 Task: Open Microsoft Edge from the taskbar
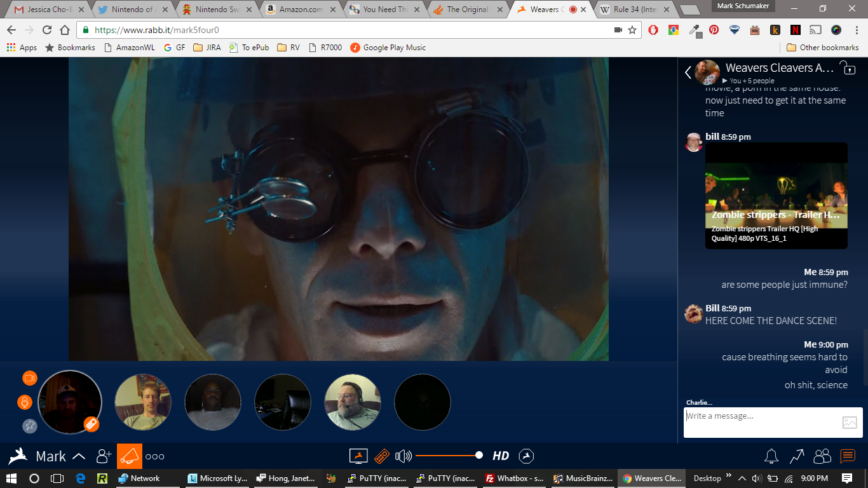click(x=81, y=478)
